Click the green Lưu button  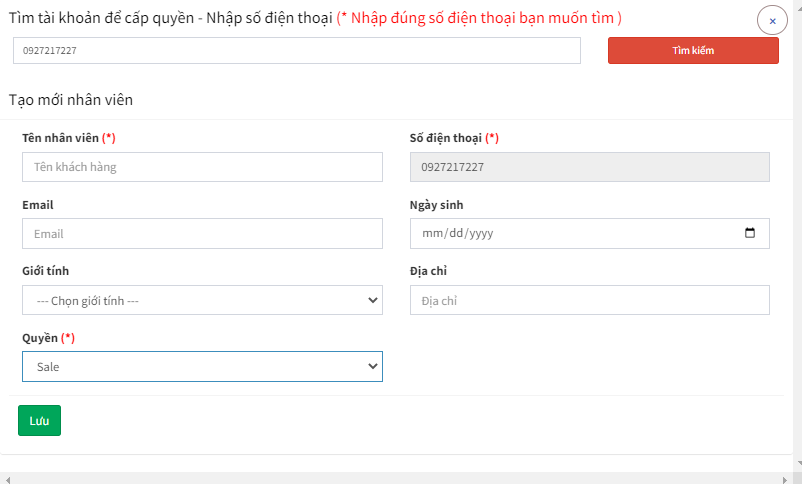(39, 421)
